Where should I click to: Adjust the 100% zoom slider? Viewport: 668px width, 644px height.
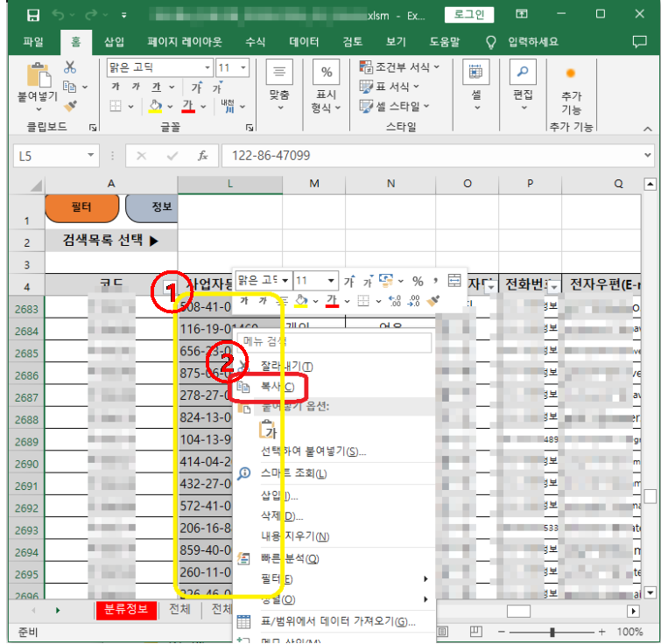click(x=552, y=632)
